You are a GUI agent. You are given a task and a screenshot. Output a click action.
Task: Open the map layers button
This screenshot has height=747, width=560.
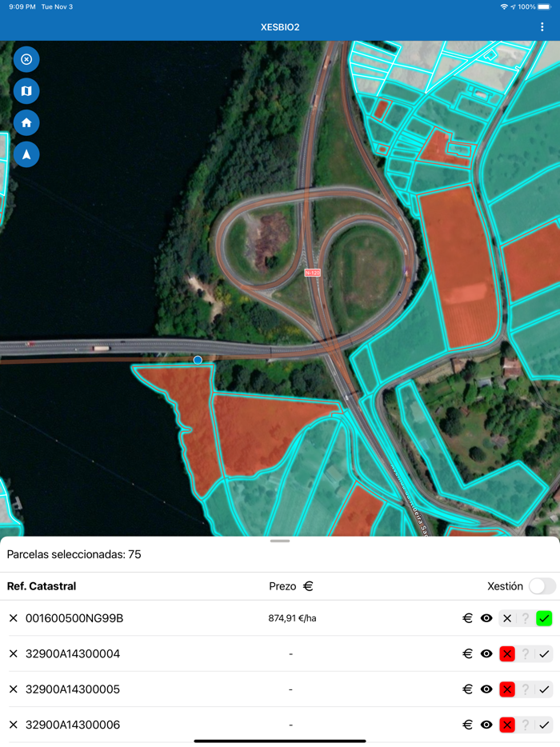(26, 91)
